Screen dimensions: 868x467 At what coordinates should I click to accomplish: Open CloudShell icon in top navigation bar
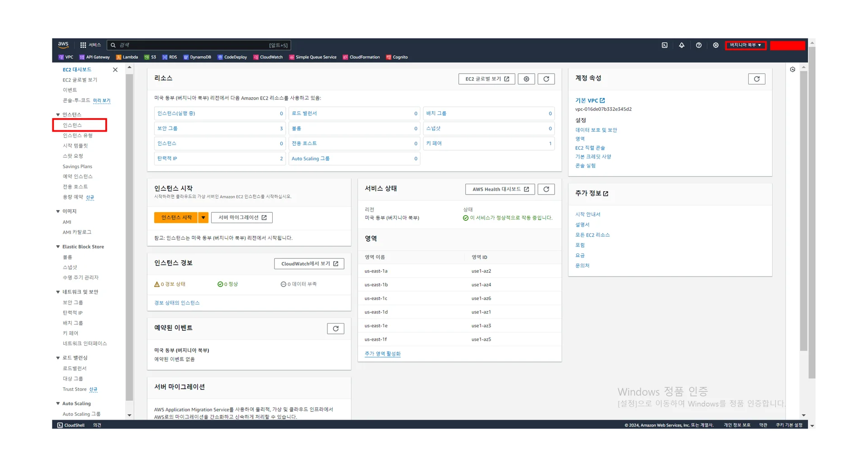click(665, 45)
